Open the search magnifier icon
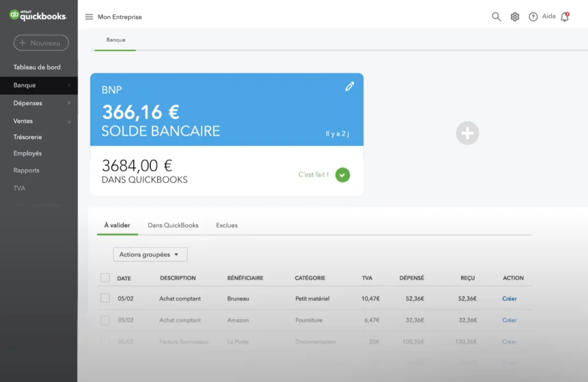588x382 pixels. (496, 17)
